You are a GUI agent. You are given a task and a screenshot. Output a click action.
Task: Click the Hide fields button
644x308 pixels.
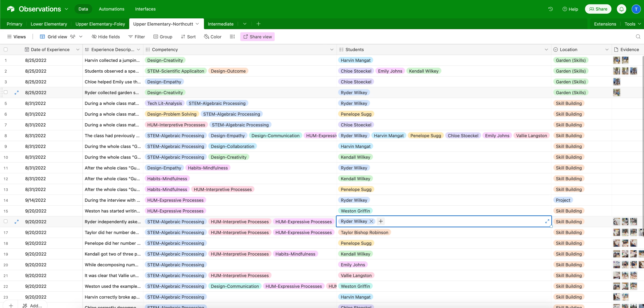[105, 37]
